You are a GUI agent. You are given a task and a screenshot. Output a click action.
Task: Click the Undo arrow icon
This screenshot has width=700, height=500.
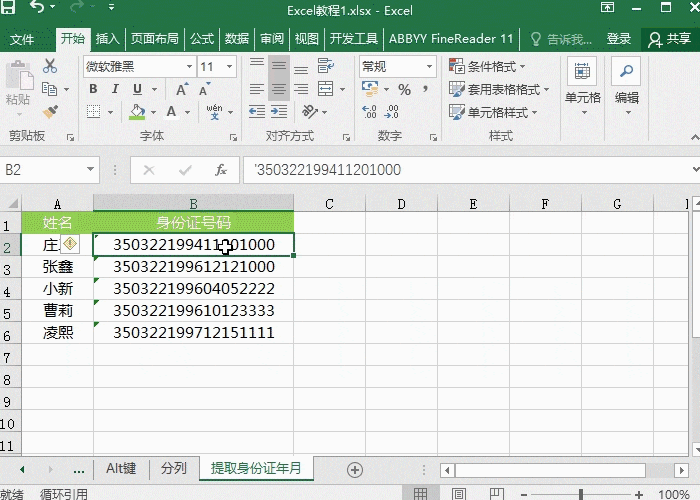(x=37, y=7)
